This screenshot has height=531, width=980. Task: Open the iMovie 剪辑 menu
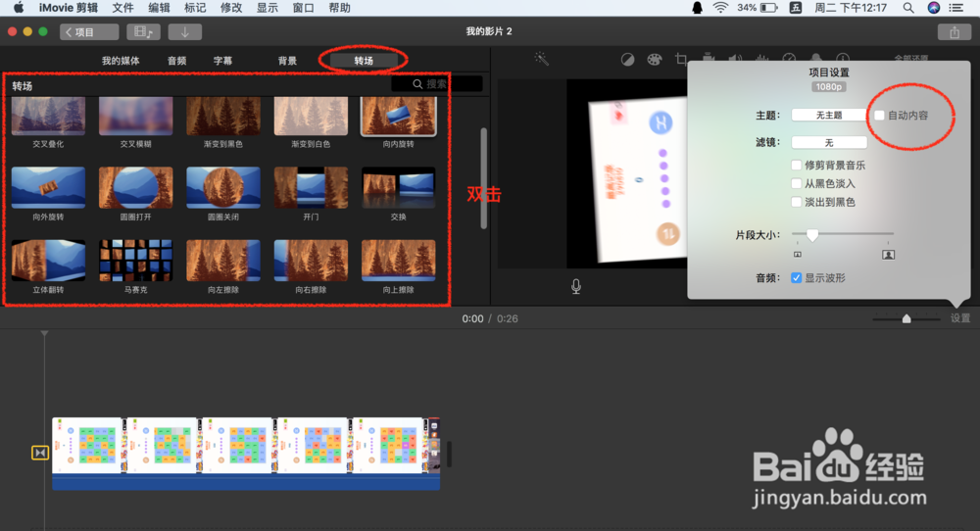69,8
